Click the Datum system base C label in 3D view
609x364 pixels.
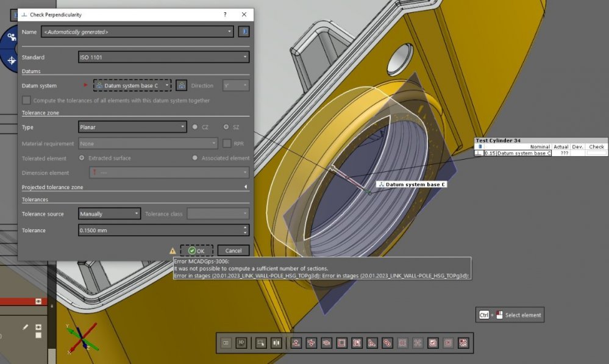[x=411, y=184]
